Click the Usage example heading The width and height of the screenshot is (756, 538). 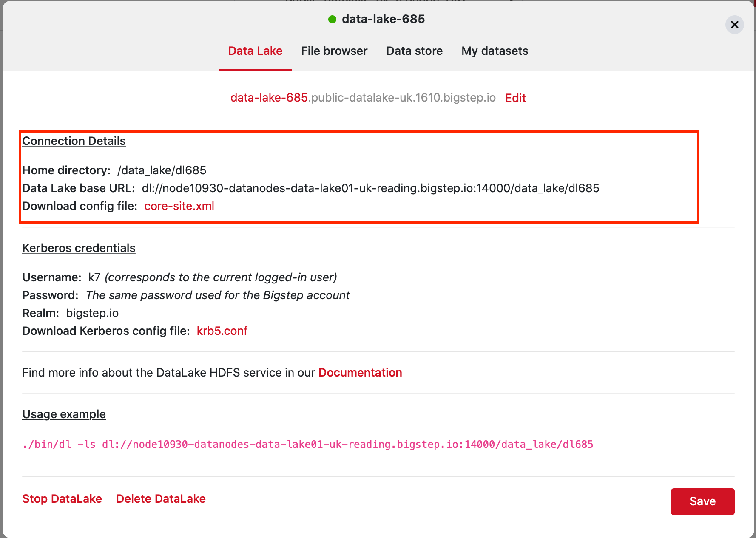point(64,414)
